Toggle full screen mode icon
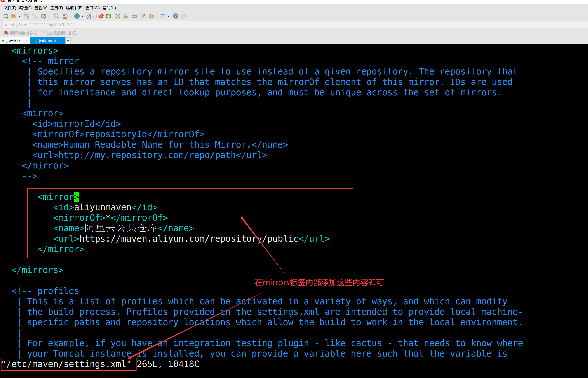This screenshot has height=378, width=588. (x=118, y=16)
